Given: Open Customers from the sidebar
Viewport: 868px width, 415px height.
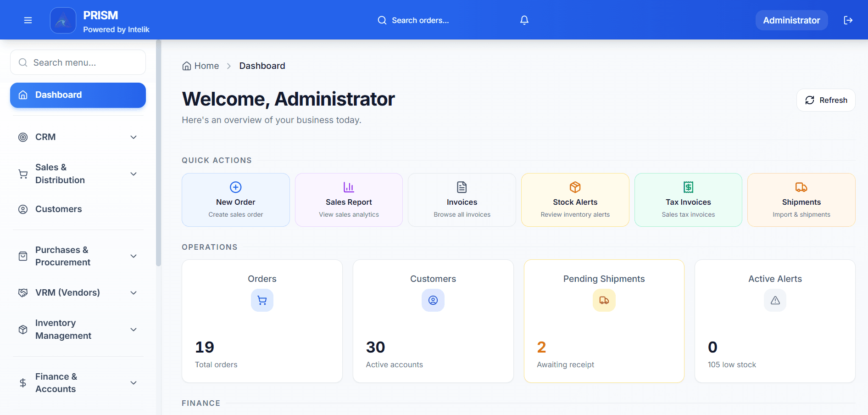Looking at the screenshot, I should [x=59, y=209].
